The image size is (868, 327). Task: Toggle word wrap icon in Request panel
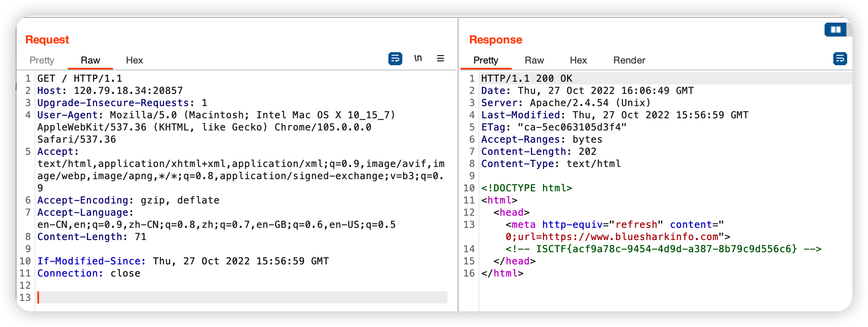(x=395, y=59)
